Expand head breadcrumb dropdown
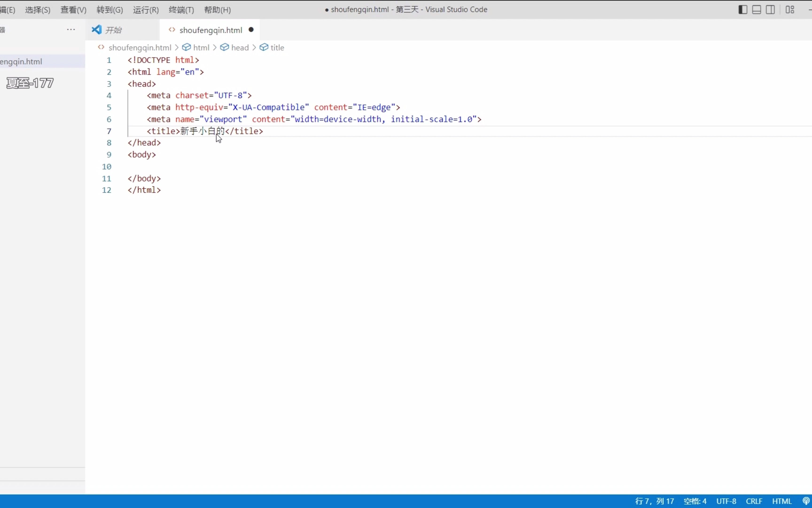812x508 pixels. click(240, 48)
